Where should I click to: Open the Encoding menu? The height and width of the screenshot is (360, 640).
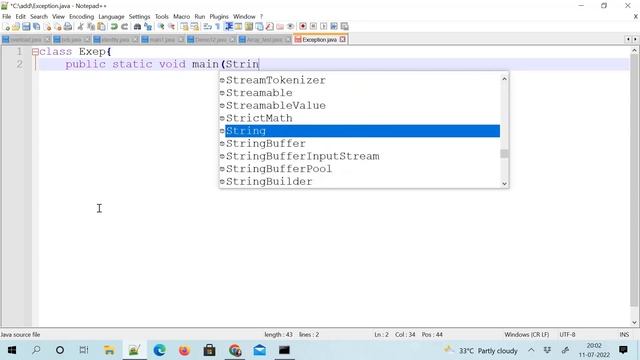(81, 17)
